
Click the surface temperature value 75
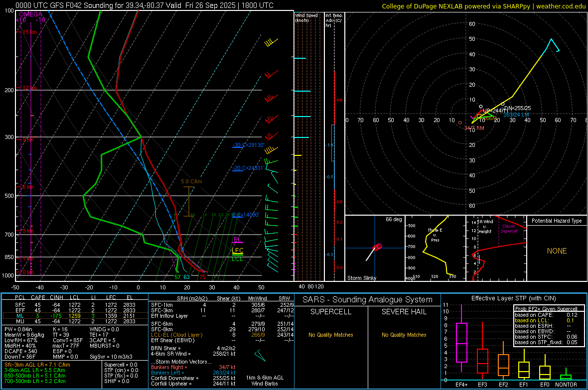point(202,277)
